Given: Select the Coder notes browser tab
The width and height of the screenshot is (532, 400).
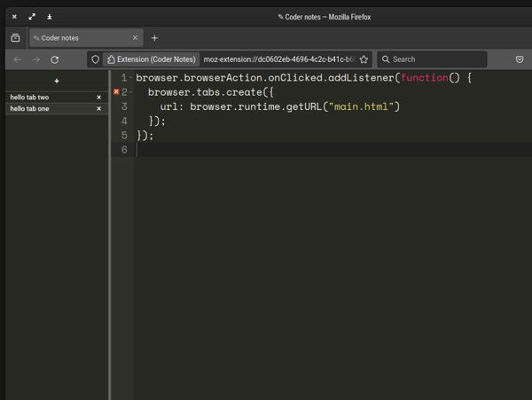Looking at the screenshot, I should click(86, 38).
